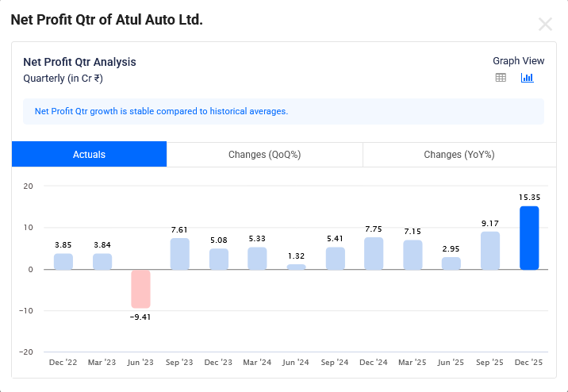568x392 pixels.
Task: Select the Mar '23 bar
Action: tap(102, 262)
